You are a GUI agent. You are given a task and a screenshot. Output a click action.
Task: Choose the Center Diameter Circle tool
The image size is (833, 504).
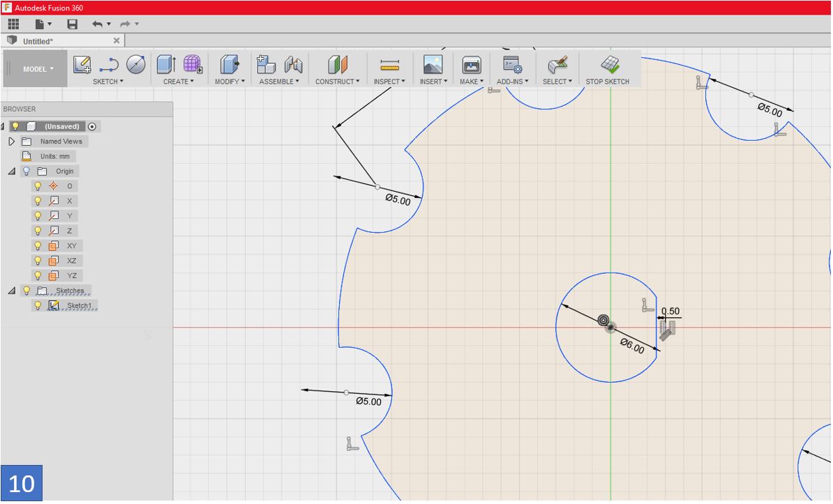135,65
